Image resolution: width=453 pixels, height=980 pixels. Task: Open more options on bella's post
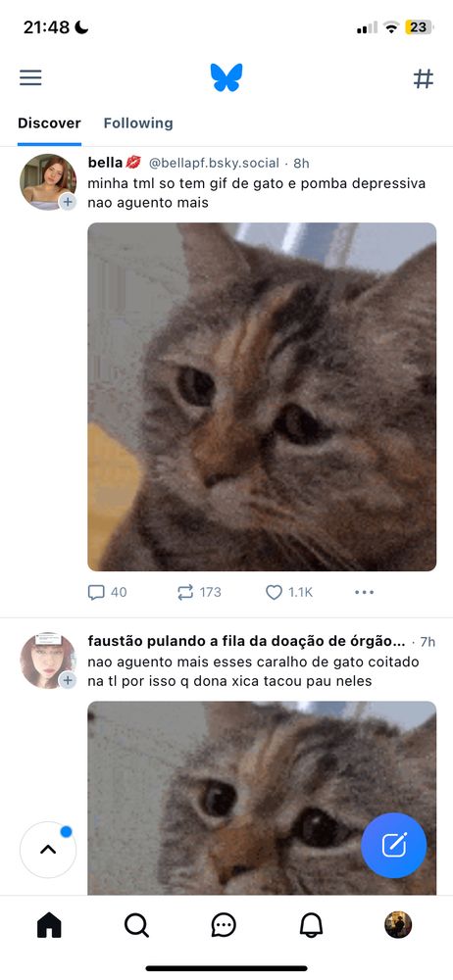pos(364,592)
